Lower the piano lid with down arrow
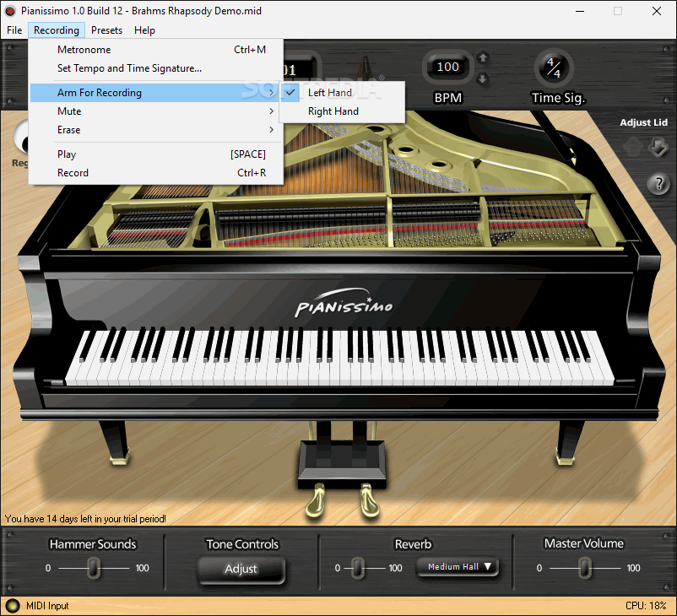The width and height of the screenshot is (677, 616). click(x=658, y=147)
